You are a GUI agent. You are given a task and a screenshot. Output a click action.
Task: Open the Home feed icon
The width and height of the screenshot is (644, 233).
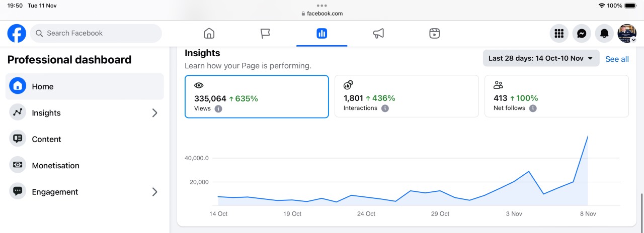click(209, 34)
